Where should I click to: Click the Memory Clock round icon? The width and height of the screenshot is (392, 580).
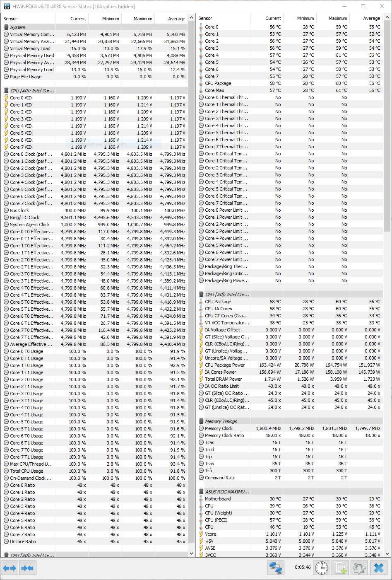click(201, 428)
